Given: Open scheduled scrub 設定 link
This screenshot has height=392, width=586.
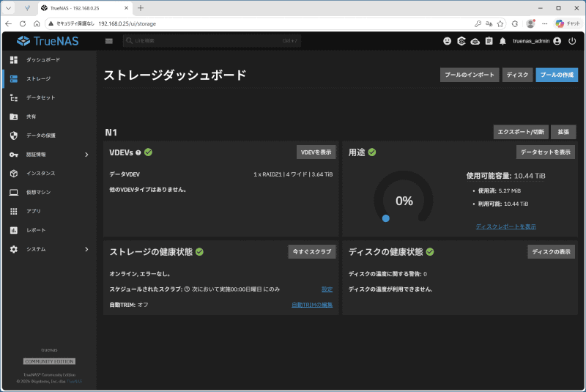Looking at the screenshot, I should (327, 289).
